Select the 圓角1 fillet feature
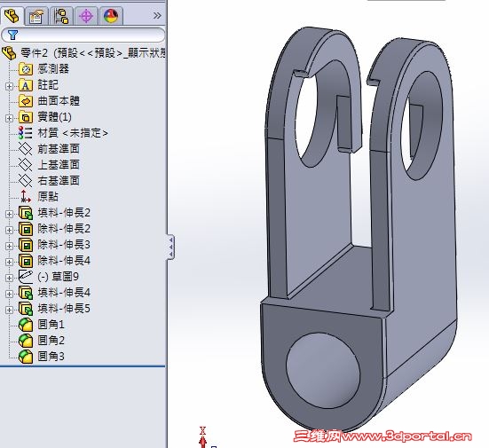The width and height of the screenshot is (489, 448). 51,325
